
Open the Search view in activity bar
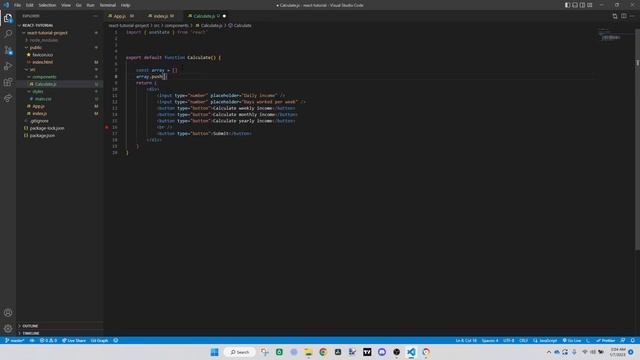pyautogui.click(x=8, y=34)
